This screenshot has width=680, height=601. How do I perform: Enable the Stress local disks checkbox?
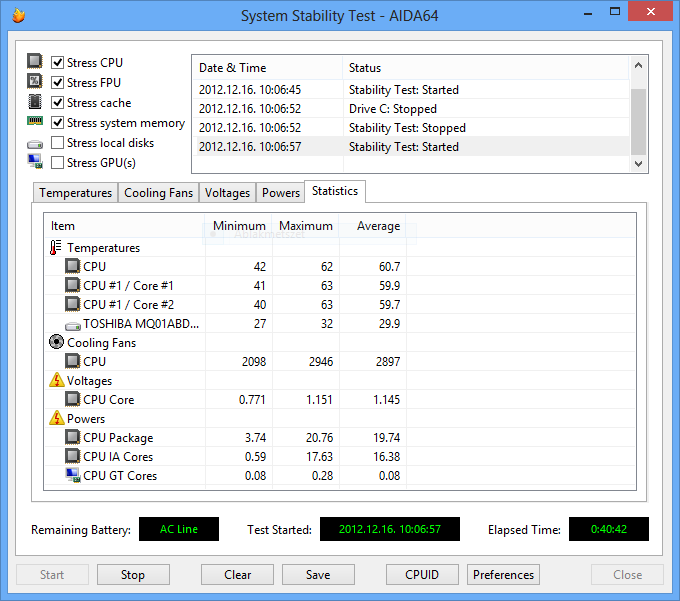click(58, 143)
